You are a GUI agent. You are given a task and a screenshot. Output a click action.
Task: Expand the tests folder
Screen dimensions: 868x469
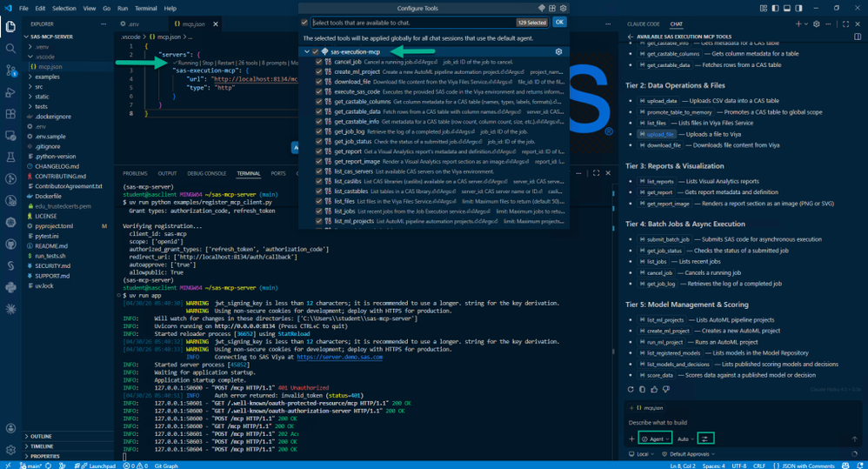click(x=41, y=106)
